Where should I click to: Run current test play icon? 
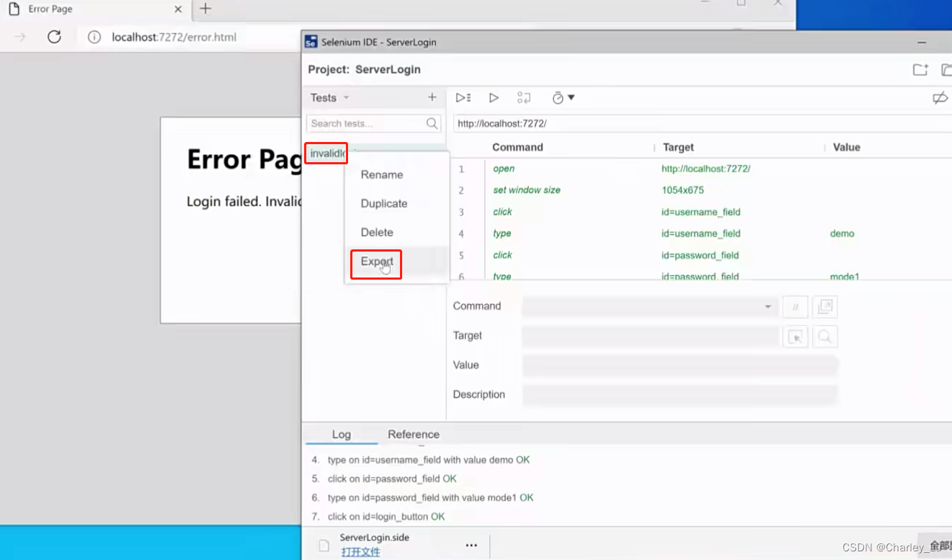pos(494,97)
